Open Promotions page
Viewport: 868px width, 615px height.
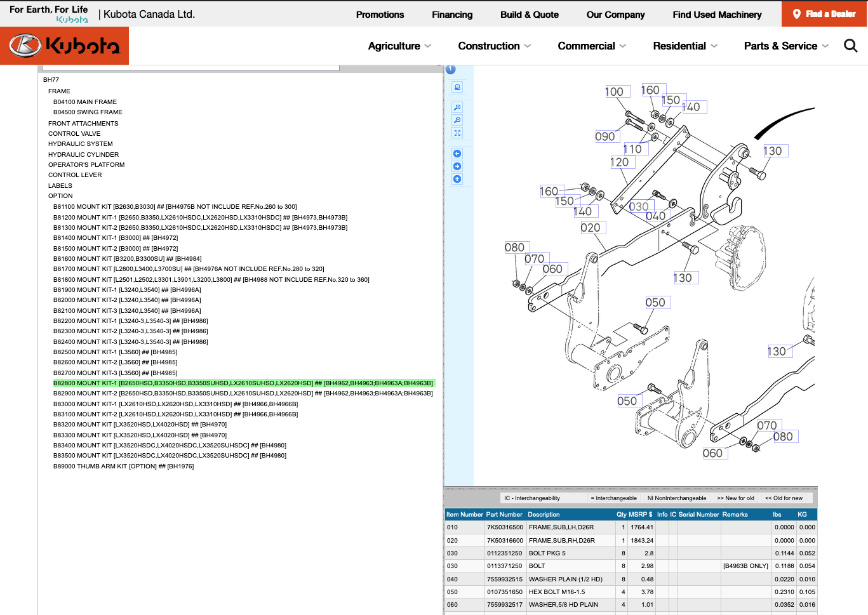(380, 15)
